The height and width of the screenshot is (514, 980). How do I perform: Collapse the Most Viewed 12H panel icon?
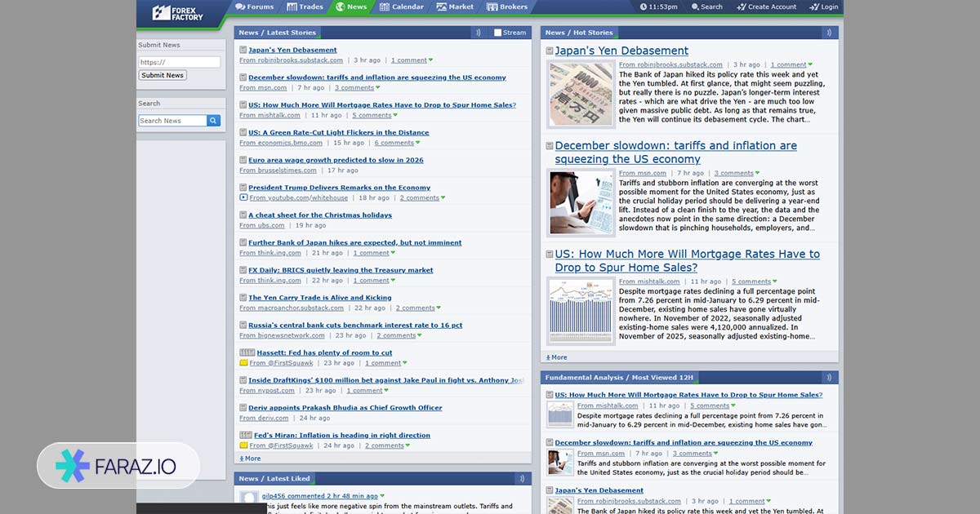click(x=829, y=377)
